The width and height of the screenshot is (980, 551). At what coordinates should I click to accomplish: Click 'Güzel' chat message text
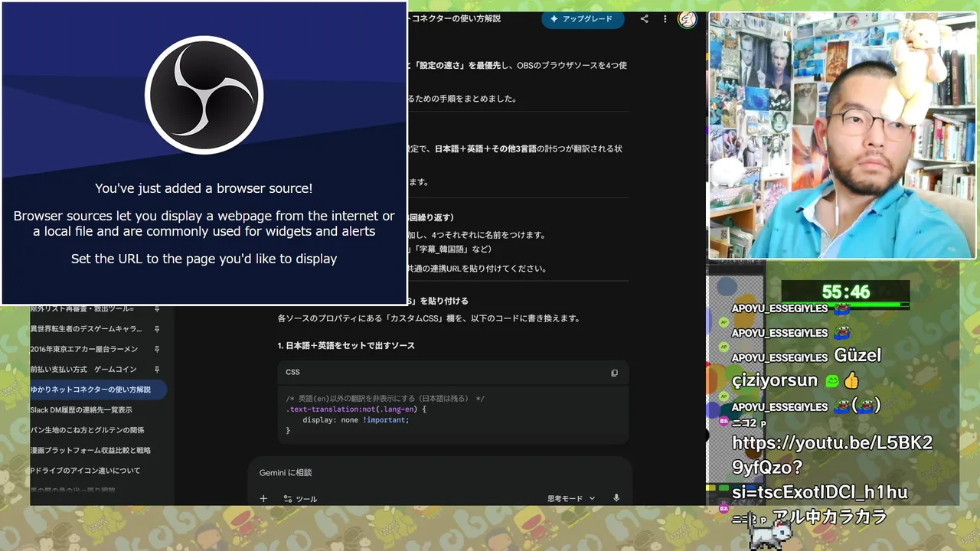pos(857,355)
